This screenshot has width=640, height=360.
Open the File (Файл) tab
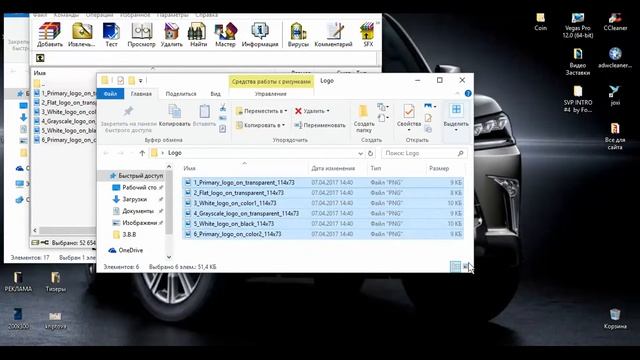(110, 94)
